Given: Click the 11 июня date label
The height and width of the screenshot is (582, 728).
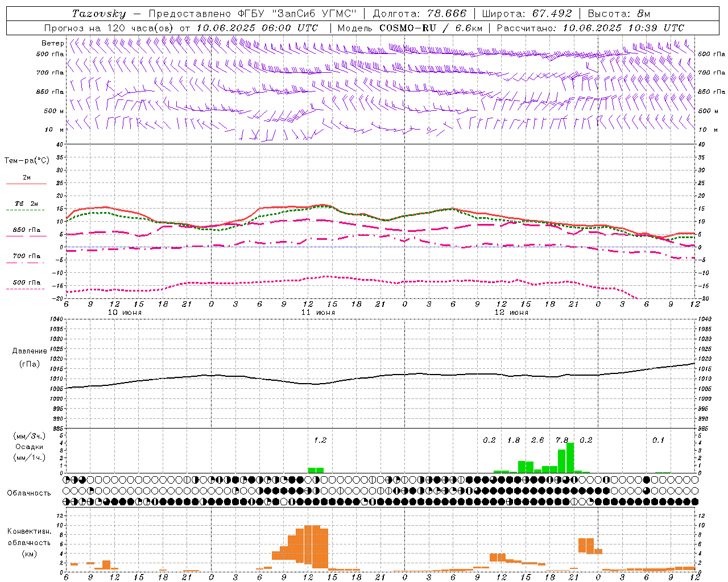Looking at the screenshot, I should (318, 313).
